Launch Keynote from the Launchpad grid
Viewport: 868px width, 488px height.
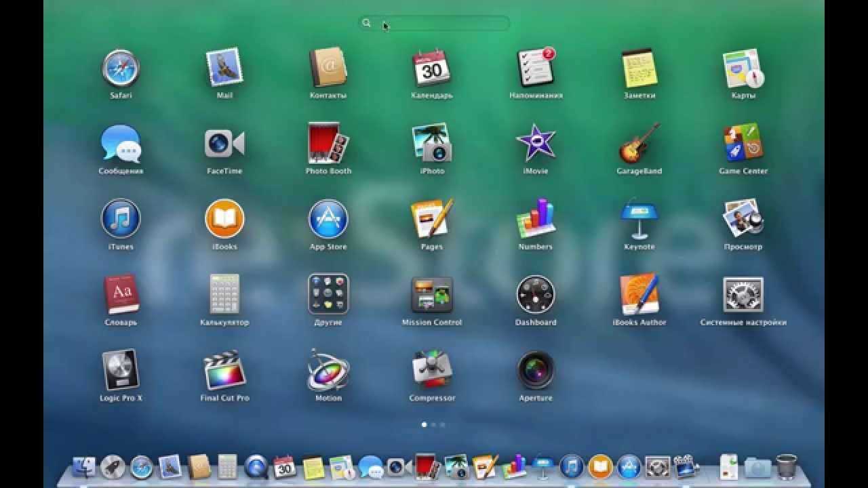click(x=639, y=218)
